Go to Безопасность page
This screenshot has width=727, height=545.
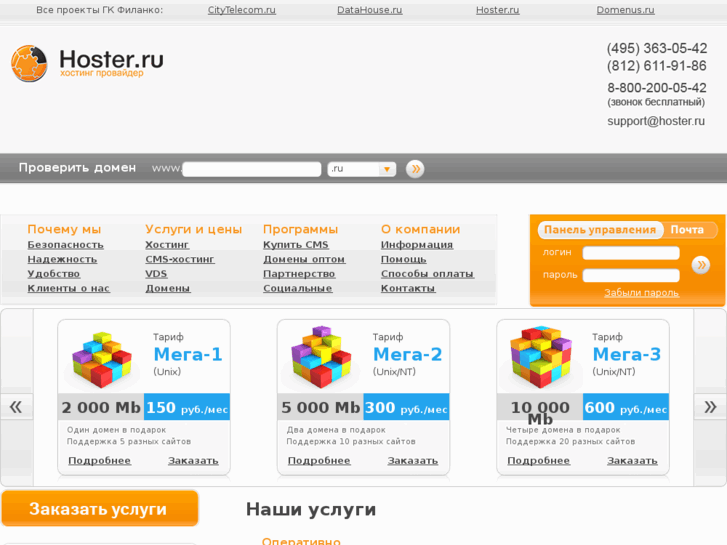[x=65, y=244]
